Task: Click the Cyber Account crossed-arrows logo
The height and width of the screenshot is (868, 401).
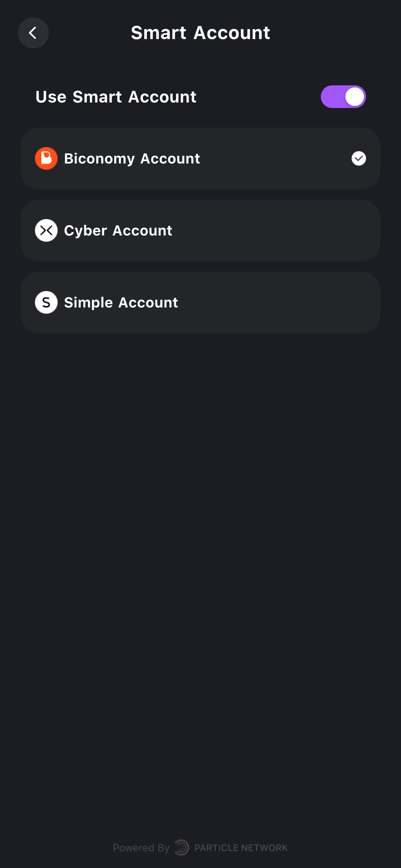Action: tap(46, 230)
